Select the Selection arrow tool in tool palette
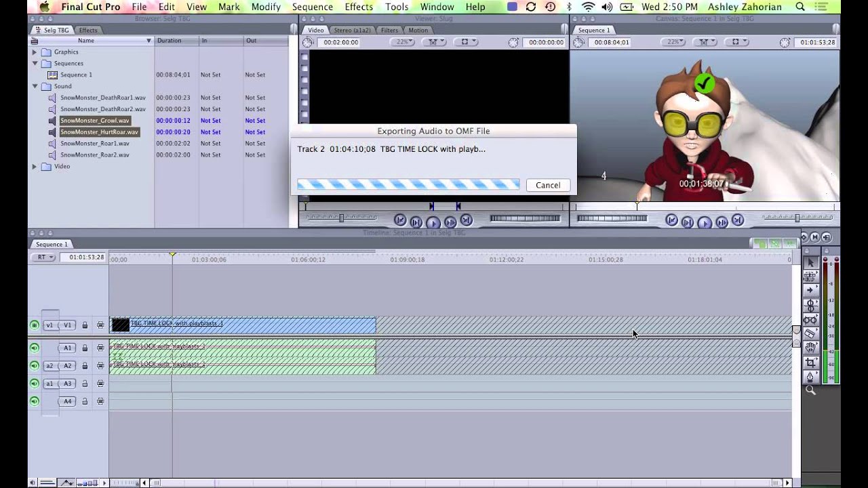Image resolution: width=868 pixels, height=488 pixels. (x=810, y=262)
